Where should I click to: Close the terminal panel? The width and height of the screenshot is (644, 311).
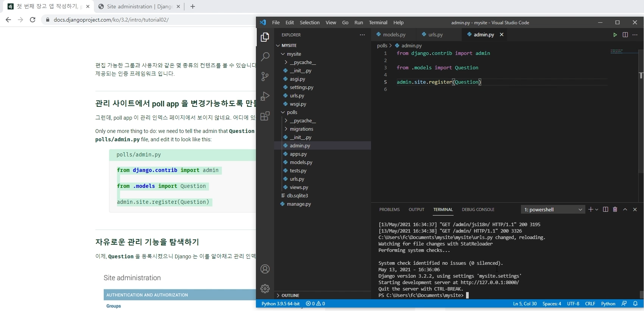pyautogui.click(x=635, y=209)
